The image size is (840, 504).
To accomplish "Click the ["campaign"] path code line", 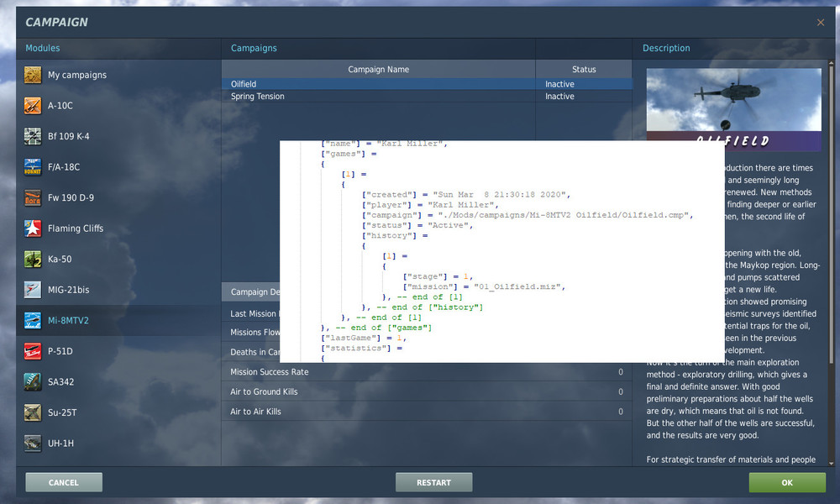I will [528, 215].
